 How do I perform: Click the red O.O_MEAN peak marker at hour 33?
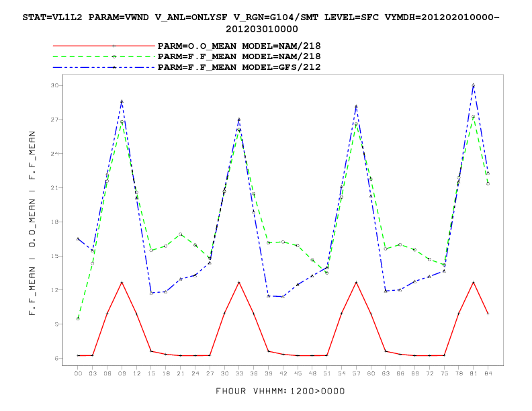pyautogui.click(x=239, y=283)
